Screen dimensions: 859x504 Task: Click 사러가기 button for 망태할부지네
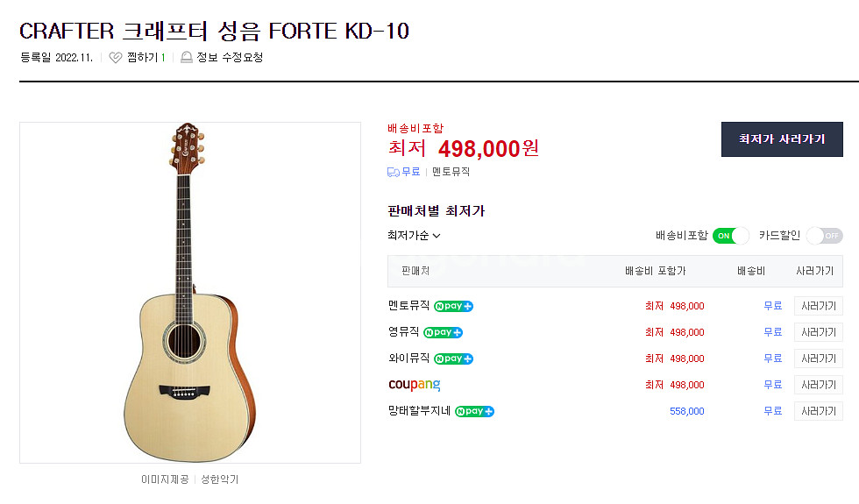[x=818, y=411]
